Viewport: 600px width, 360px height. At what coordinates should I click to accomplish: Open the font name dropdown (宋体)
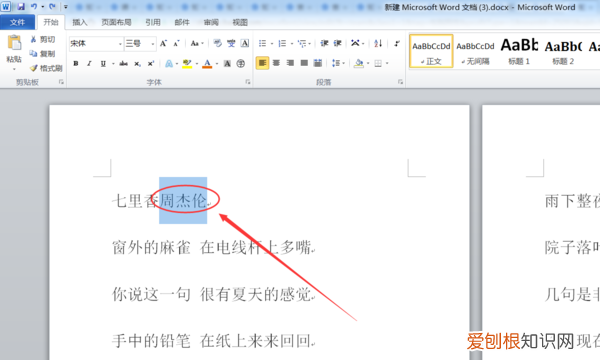[x=120, y=44]
